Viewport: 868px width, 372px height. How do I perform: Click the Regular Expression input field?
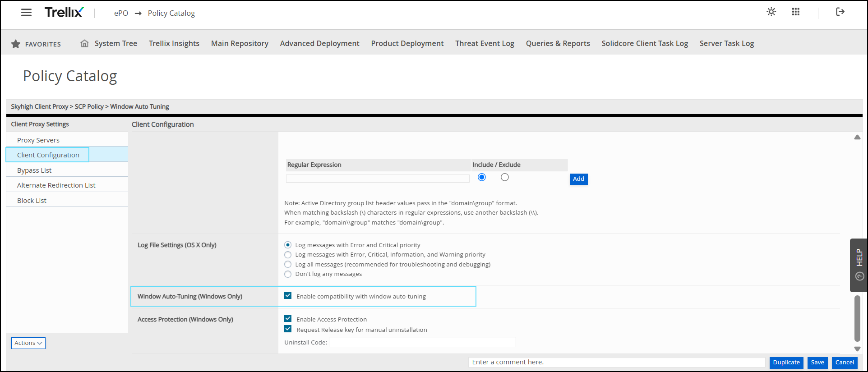pyautogui.click(x=378, y=179)
